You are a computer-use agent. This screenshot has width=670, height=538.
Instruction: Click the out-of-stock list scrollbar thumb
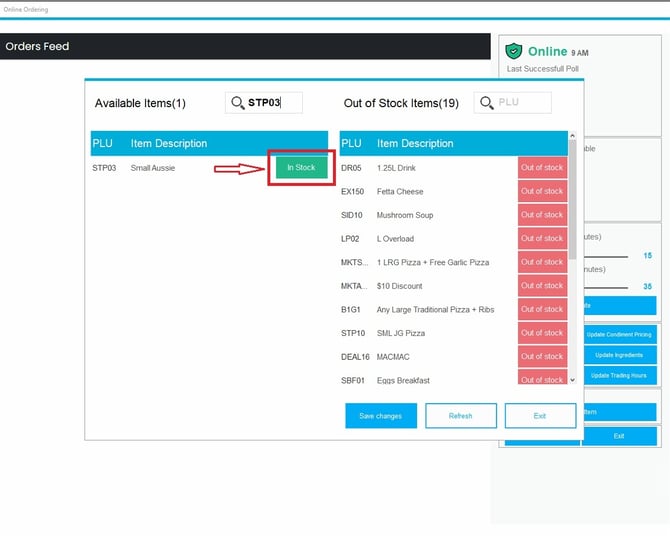click(573, 199)
